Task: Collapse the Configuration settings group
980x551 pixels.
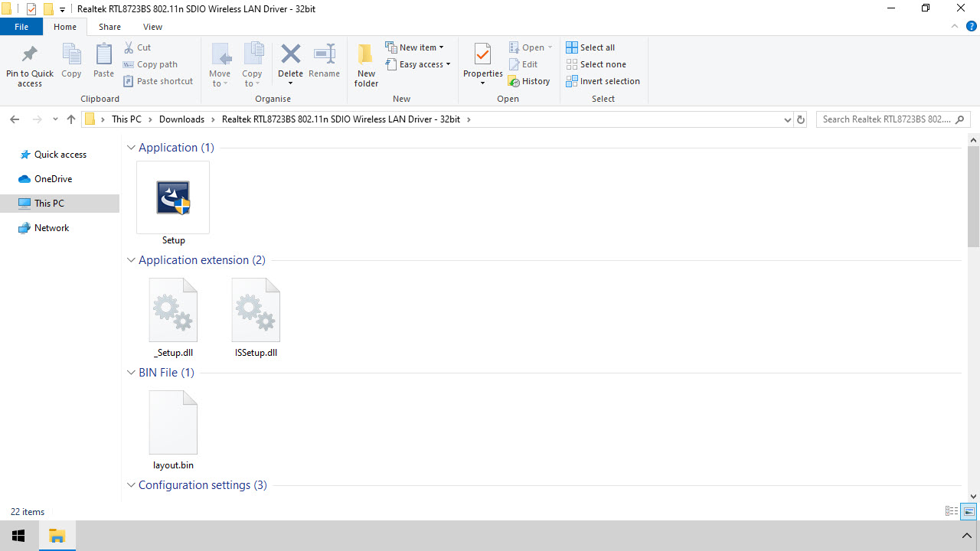Action: pos(131,485)
